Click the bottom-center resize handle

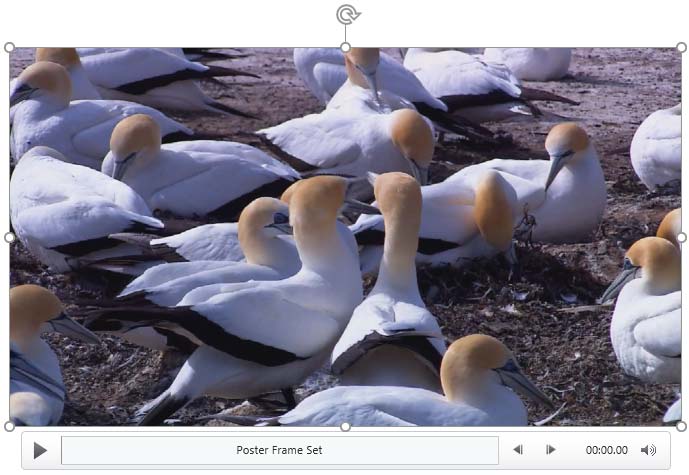(x=346, y=426)
